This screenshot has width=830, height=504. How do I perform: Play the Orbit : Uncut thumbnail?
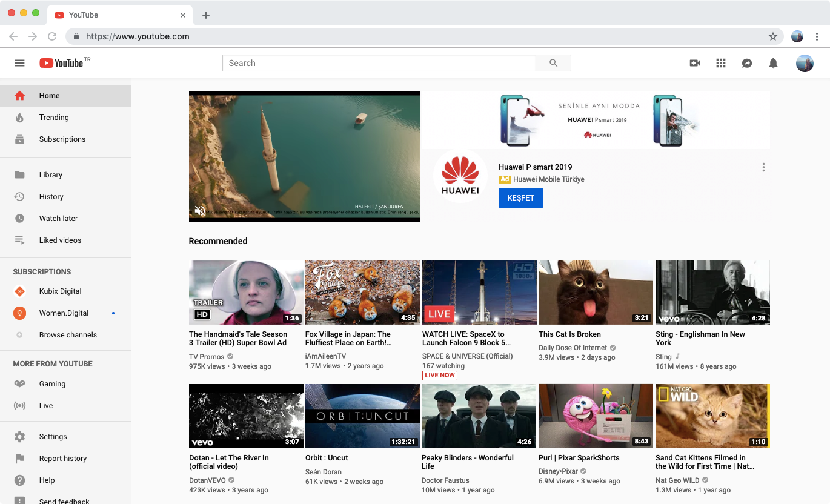point(362,416)
